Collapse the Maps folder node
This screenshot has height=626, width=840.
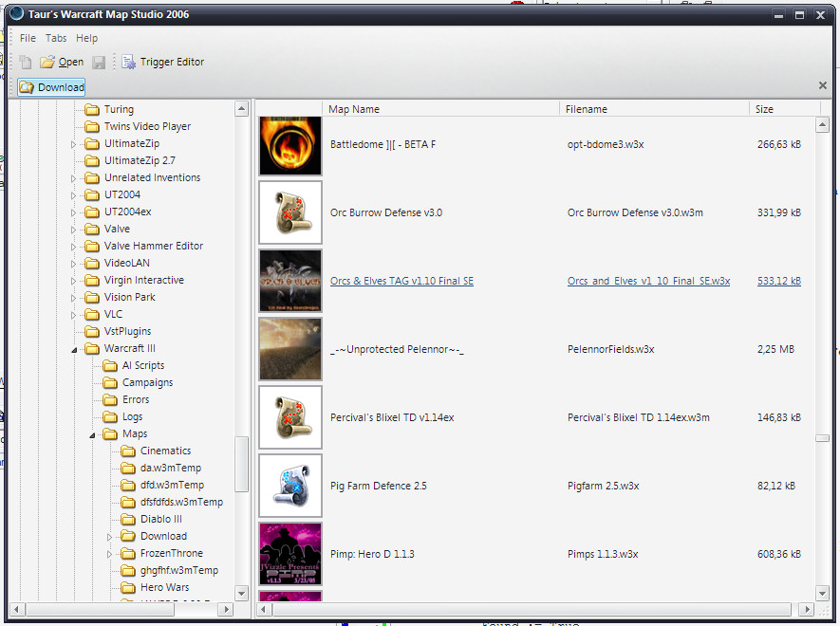(x=92, y=435)
